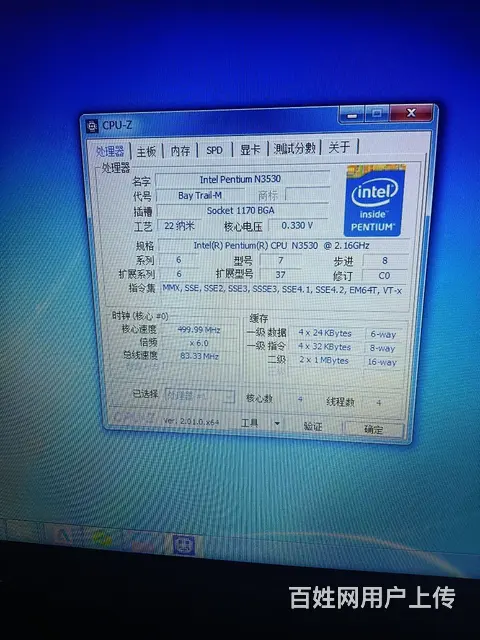Click the code name value Bay Trail-M
Viewport: 480px width, 640px height.
(x=200, y=196)
